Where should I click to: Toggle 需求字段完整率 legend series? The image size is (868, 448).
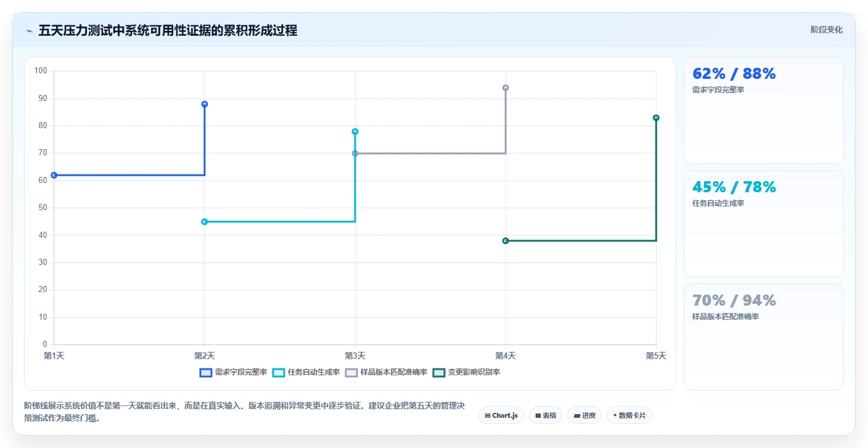(x=233, y=372)
